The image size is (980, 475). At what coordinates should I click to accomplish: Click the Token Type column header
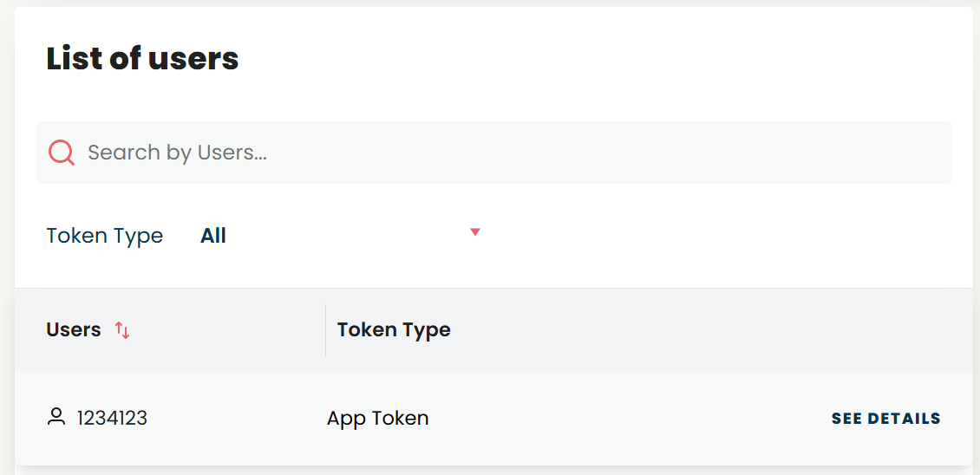[394, 329]
